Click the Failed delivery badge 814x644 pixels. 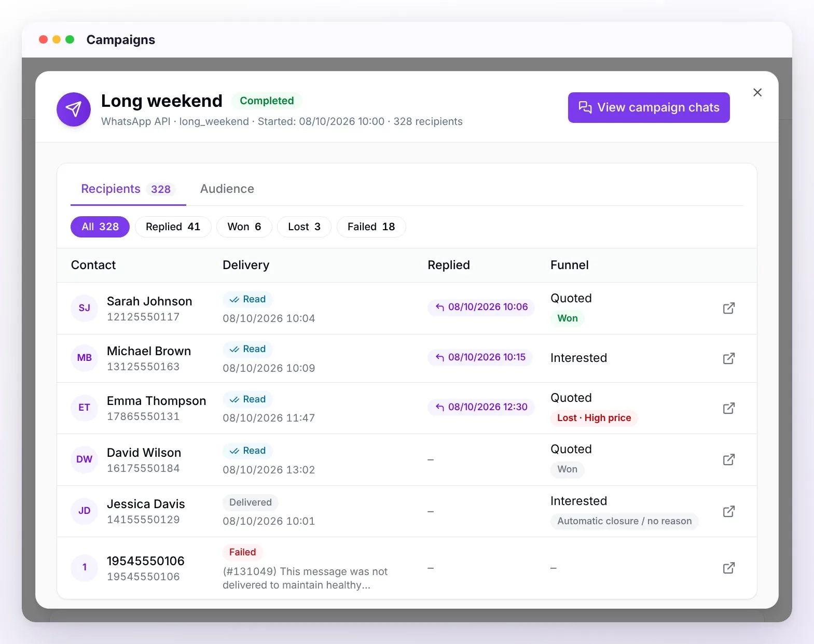[243, 552]
